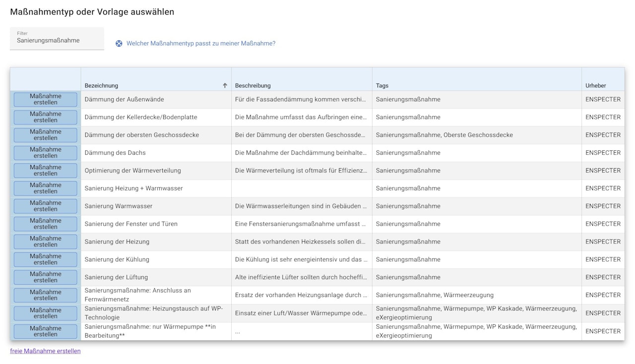Click the Urheber column header
Viewport: 635px width, 364px height.
[596, 86]
